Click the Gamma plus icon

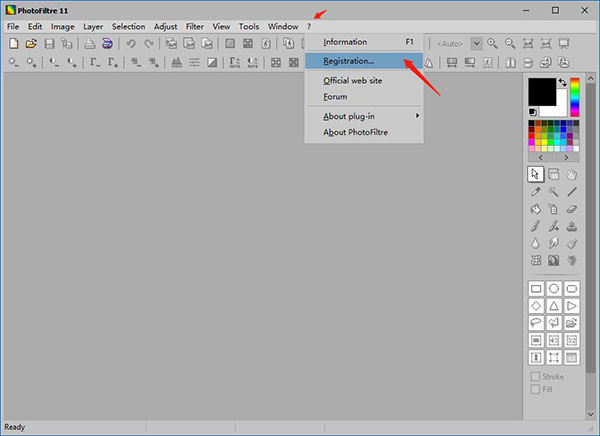click(x=112, y=62)
